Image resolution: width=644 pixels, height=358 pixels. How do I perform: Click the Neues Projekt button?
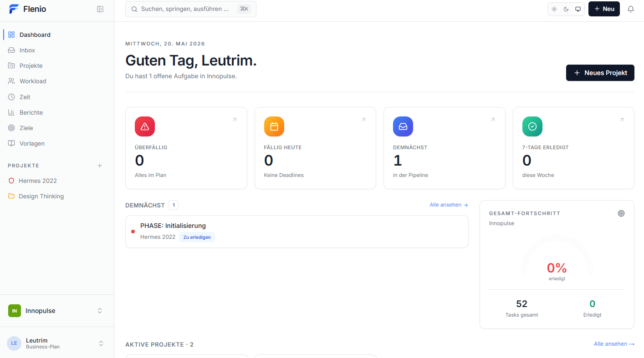pyautogui.click(x=600, y=73)
